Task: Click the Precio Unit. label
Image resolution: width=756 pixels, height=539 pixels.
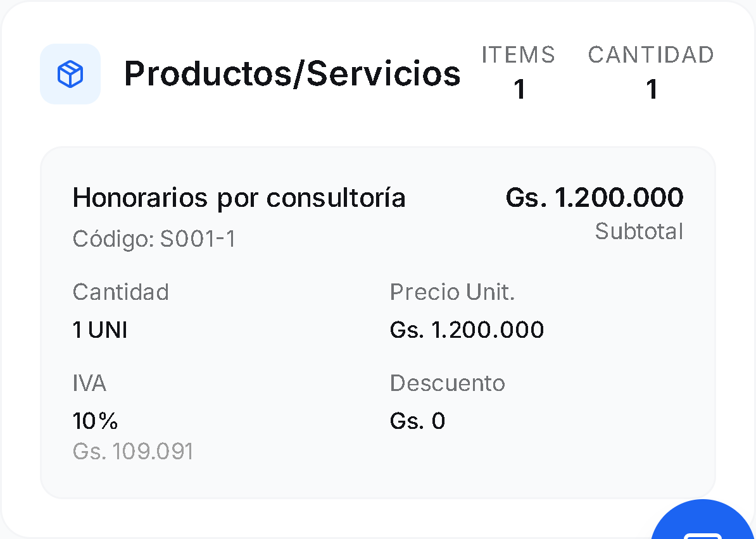Action: (x=452, y=292)
